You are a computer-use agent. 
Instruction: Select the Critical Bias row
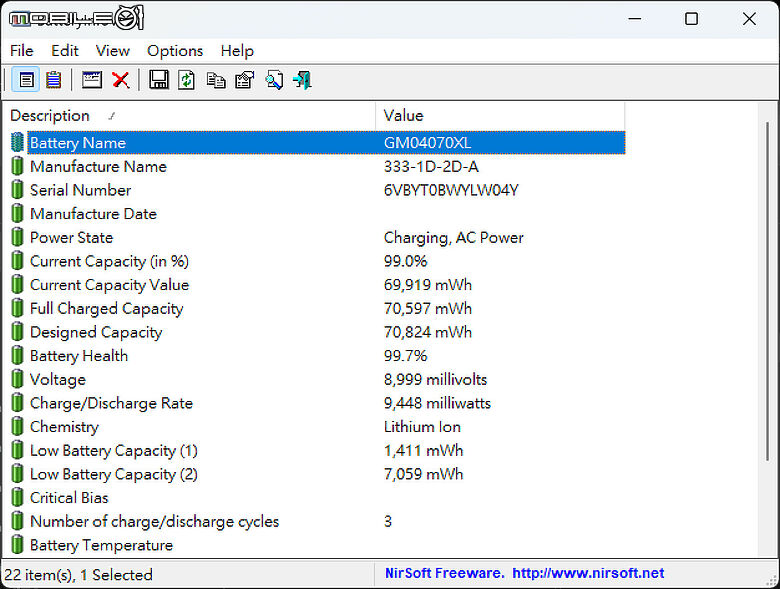[318, 498]
